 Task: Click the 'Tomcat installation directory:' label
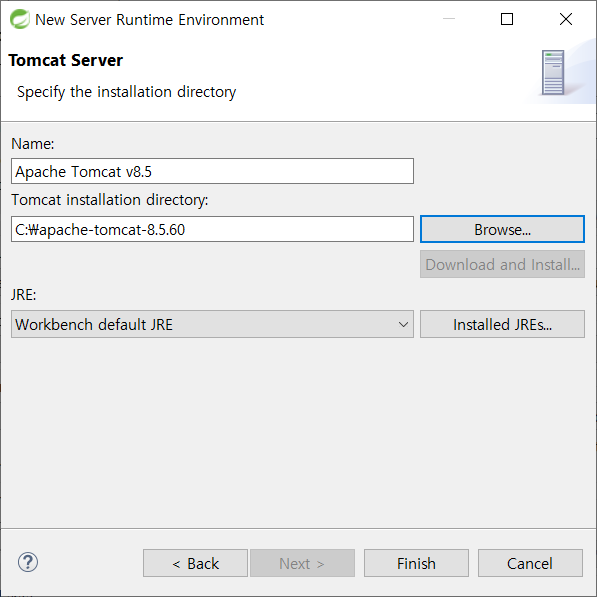tap(110, 200)
